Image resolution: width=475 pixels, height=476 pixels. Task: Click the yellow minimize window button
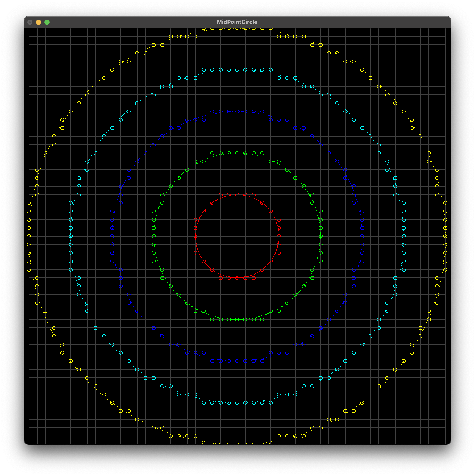[38, 22]
